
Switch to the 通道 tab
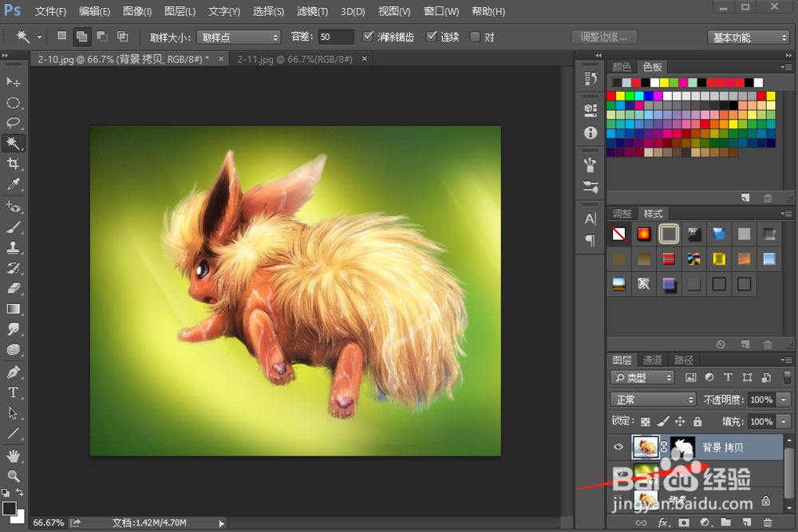653,360
